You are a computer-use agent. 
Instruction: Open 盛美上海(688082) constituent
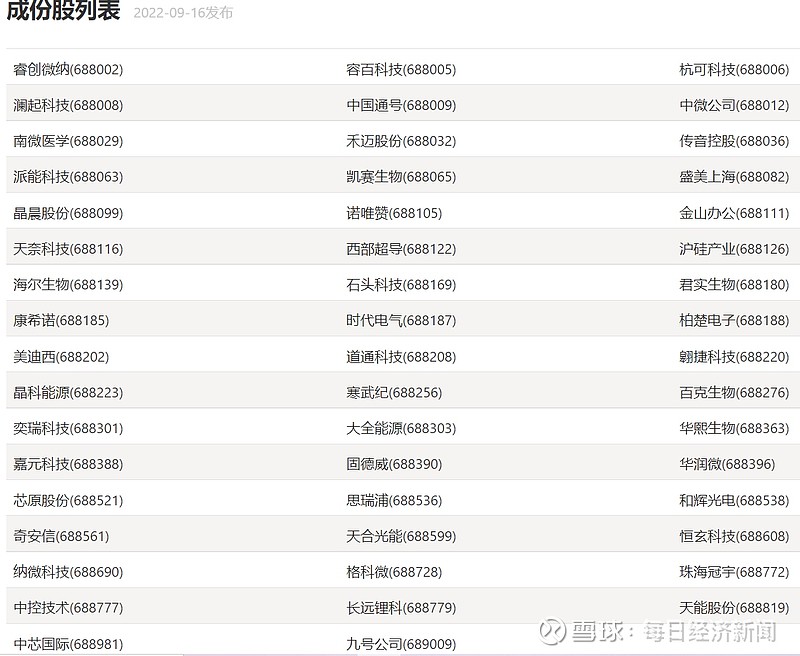[x=734, y=176]
